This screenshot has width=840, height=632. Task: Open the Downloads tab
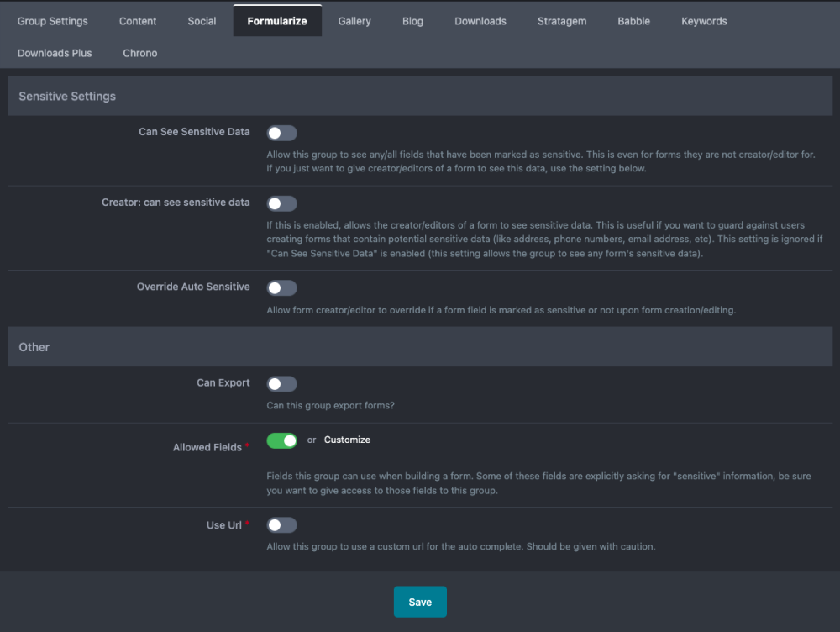click(480, 21)
